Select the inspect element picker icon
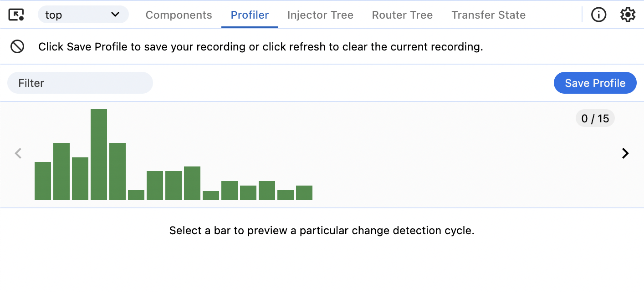This screenshot has height=292, width=644. (x=16, y=14)
